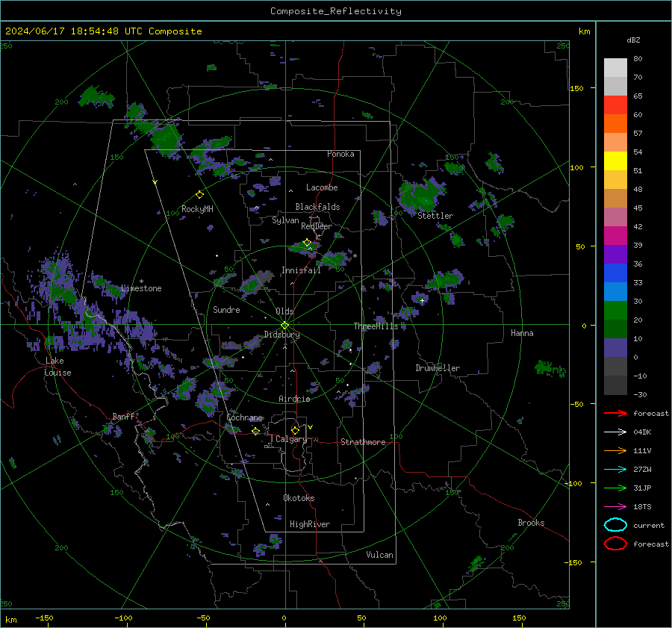Click the RedDeer city label
This screenshot has width=672, height=628.
[x=317, y=226]
